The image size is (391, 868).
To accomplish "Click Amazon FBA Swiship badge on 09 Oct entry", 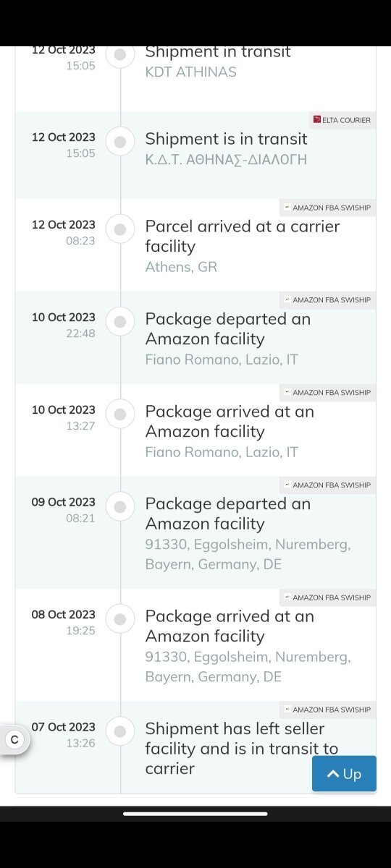I will [327, 485].
